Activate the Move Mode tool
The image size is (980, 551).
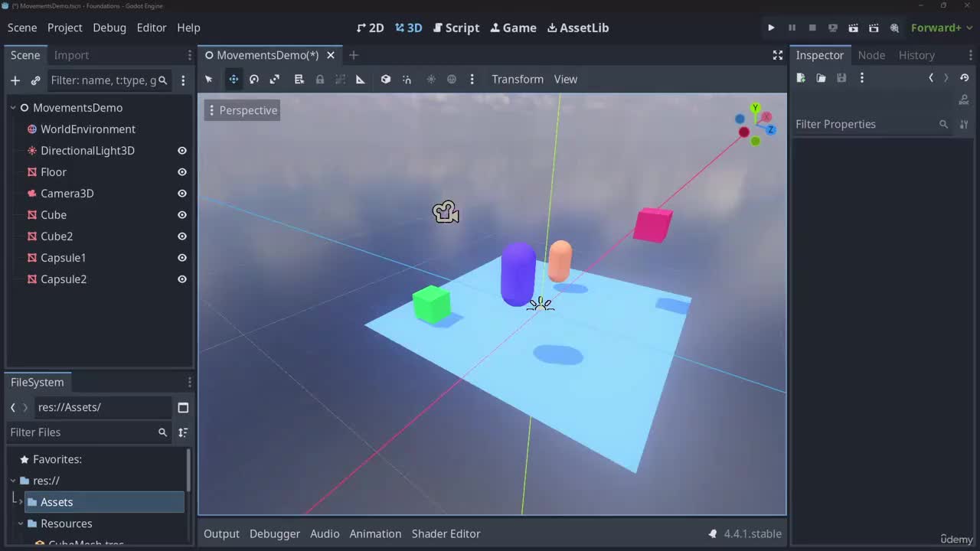[x=234, y=79]
